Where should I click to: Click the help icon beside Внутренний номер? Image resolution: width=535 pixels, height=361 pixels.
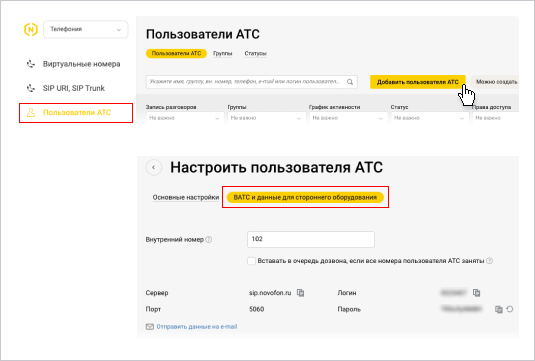209,240
